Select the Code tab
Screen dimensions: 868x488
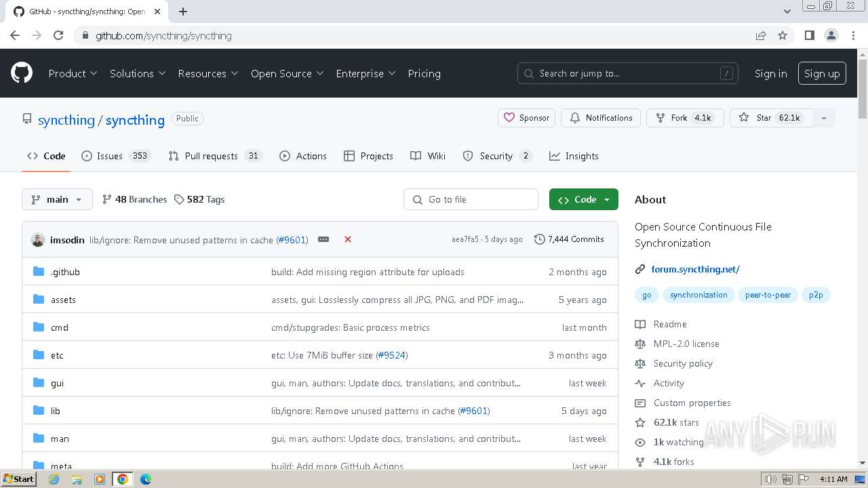pos(46,156)
